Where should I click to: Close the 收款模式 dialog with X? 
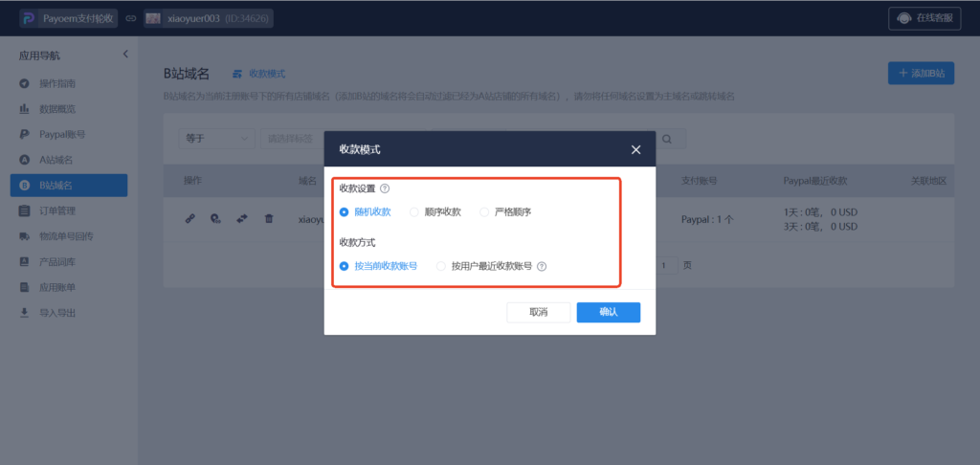click(x=635, y=150)
